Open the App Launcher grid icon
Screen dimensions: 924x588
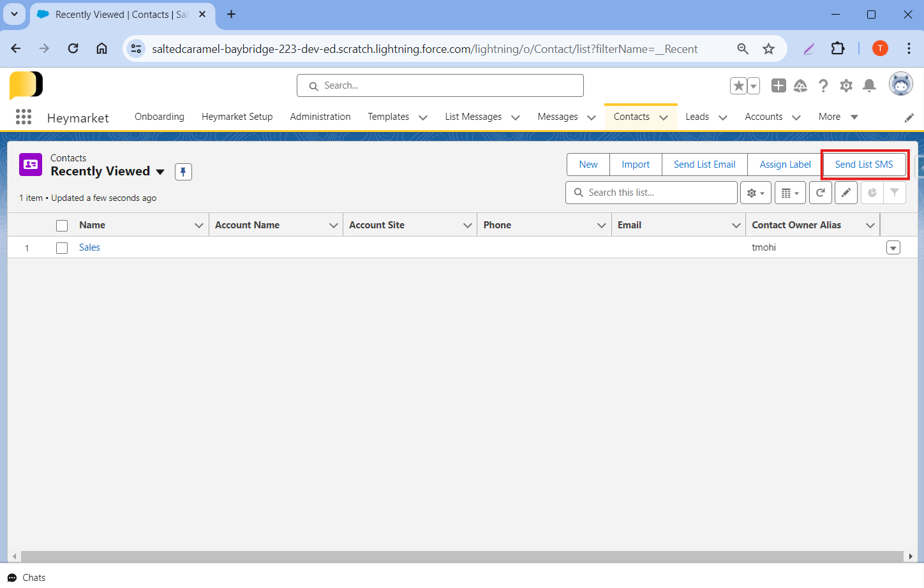pos(24,117)
